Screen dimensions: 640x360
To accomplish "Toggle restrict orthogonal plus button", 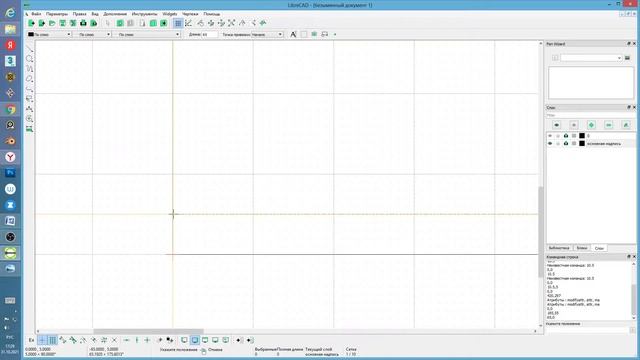I will (147, 340).
